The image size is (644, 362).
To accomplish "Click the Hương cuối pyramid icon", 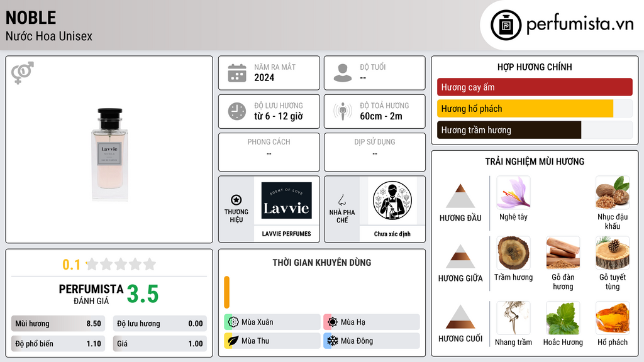I will [460, 317].
